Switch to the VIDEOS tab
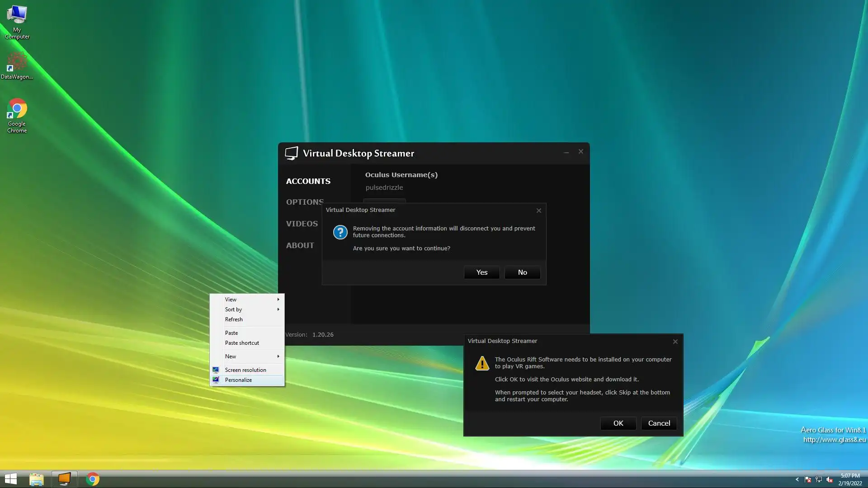868x488 pixels. click(302, 224)
